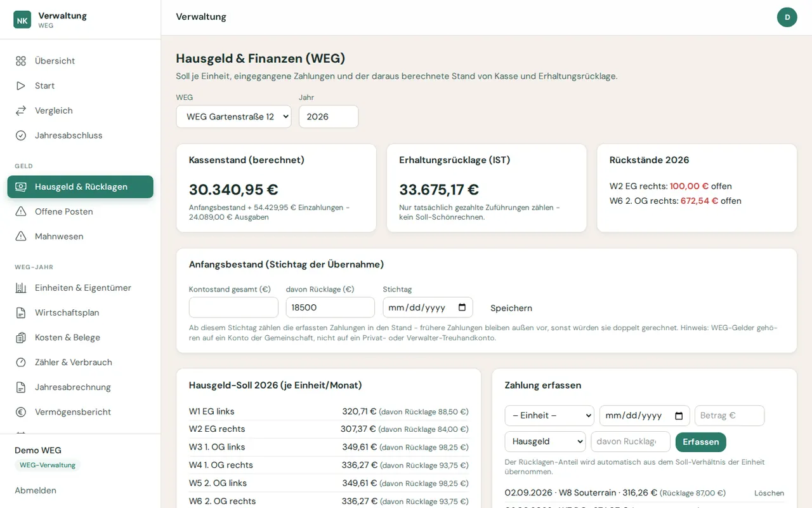Viewport: 812px width, 508px height.
Task: Open Wirtschaftsplan section
Action: click(x=81, y=312)
